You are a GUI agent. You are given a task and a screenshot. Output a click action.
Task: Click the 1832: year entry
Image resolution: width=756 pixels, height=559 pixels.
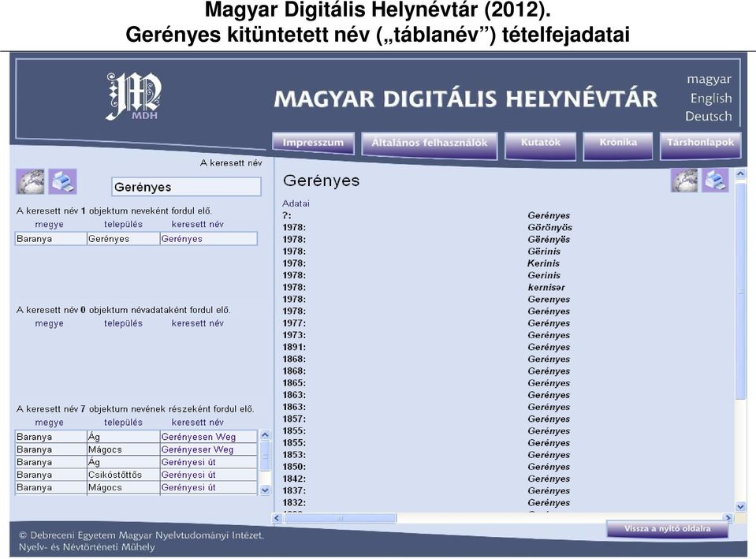[294, 502]
